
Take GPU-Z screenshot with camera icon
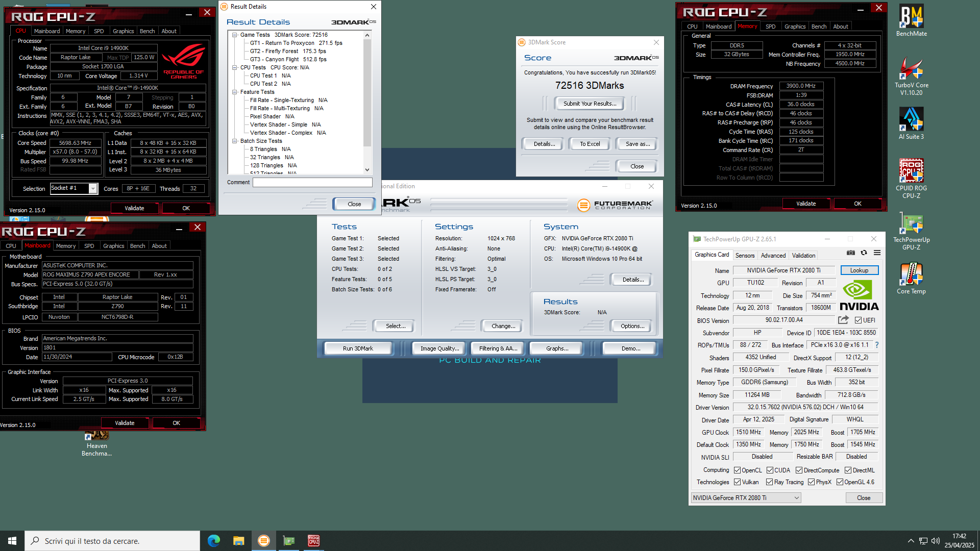pyautogui.click(x=851, y=253)
